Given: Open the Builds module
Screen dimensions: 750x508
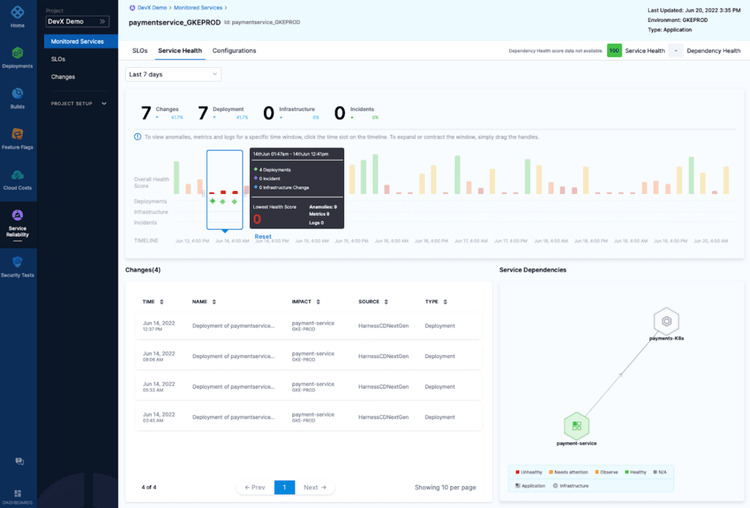Looking at the screenshot, I should (x=17, y=98).
